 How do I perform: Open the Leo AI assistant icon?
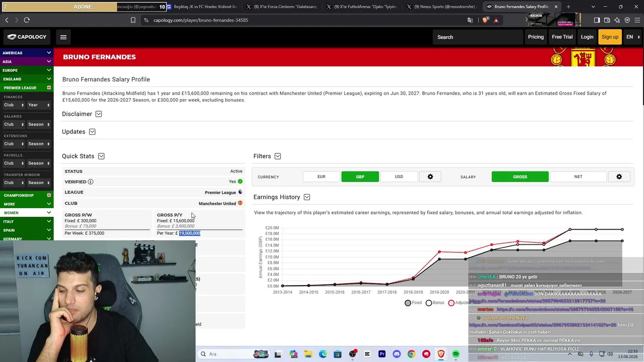pyautogui.click(x=617, y=20)
